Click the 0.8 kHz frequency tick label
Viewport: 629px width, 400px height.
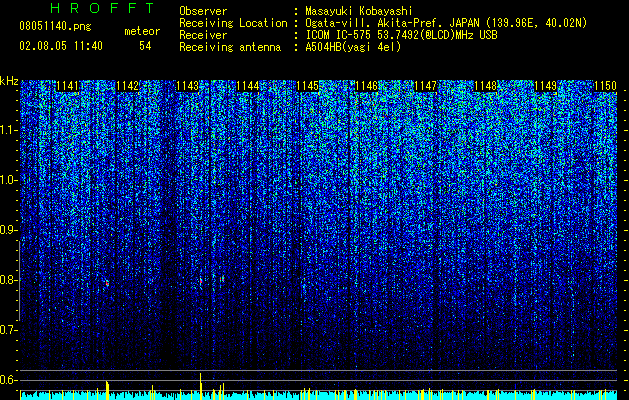(x=8, y=280)
